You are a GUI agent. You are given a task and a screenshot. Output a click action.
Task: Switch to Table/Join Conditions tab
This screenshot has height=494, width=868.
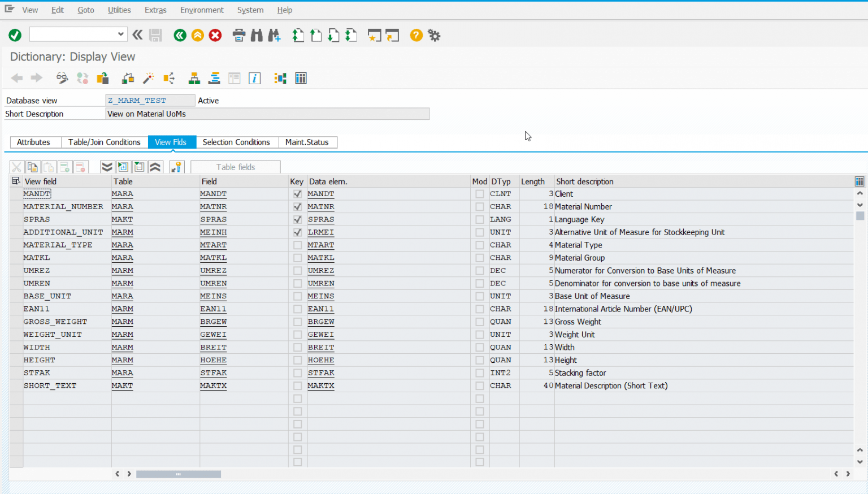coord(104,142)
